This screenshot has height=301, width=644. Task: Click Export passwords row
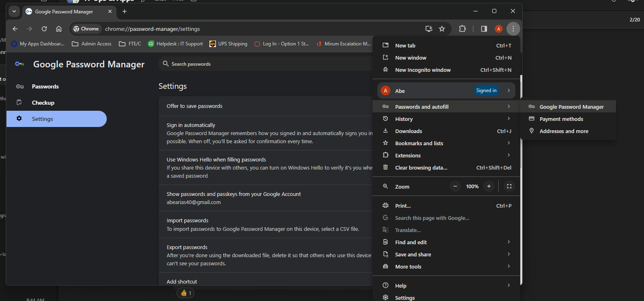pyautogui.click(x=265, y=255)
